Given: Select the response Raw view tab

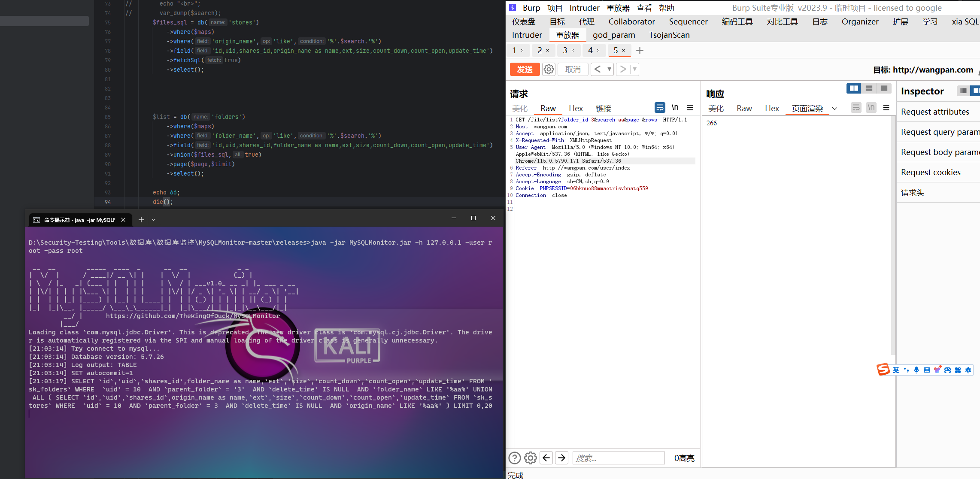Looking at the screenshot, I should click(744, 108).
